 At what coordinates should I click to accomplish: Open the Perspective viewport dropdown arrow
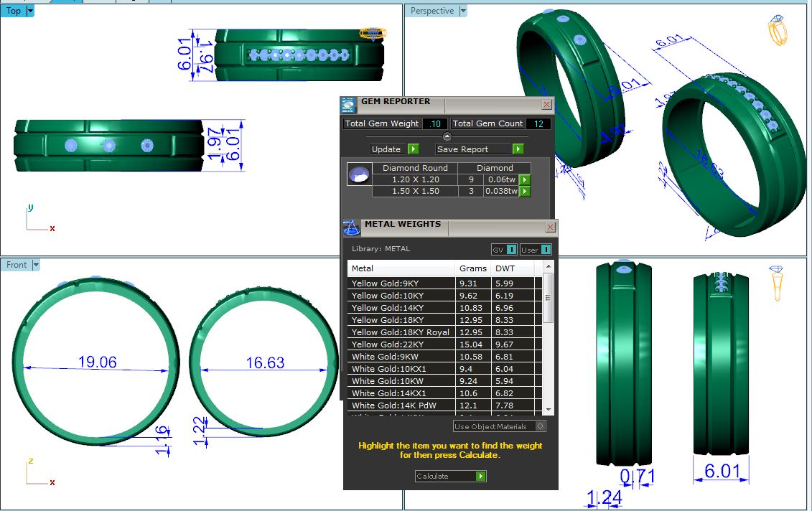(463, 11)
